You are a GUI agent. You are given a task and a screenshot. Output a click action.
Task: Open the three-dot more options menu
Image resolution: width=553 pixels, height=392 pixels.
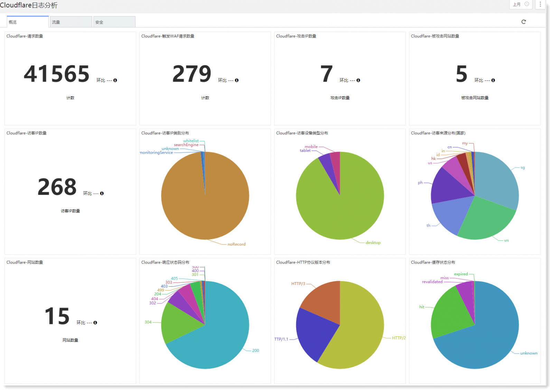540,4
